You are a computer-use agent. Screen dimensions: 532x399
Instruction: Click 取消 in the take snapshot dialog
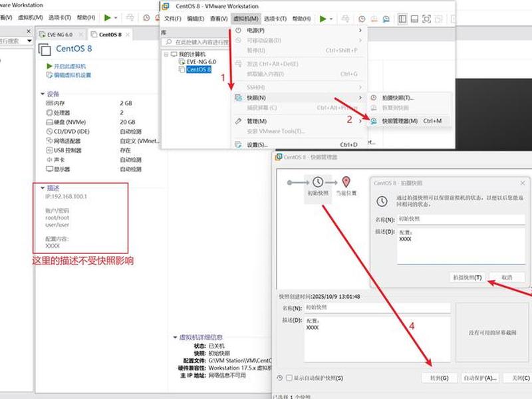click(507, 277)
